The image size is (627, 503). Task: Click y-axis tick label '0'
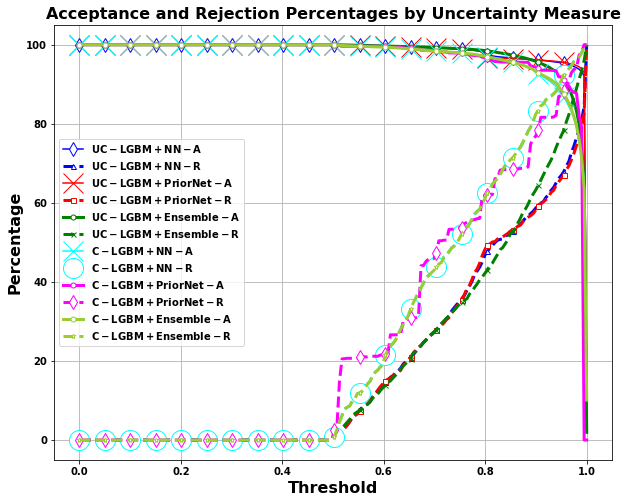tap(44, 440)
